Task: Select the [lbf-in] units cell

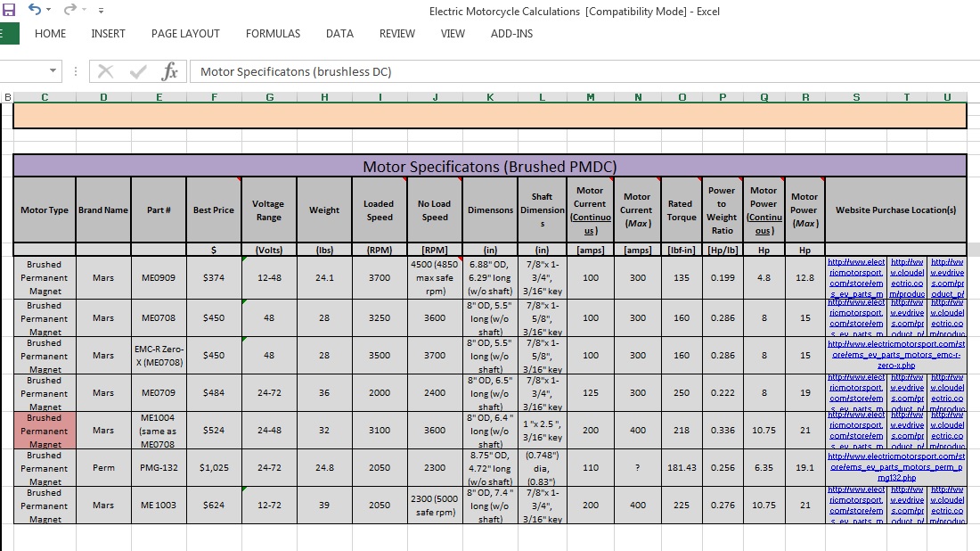Action: (682, 250)
